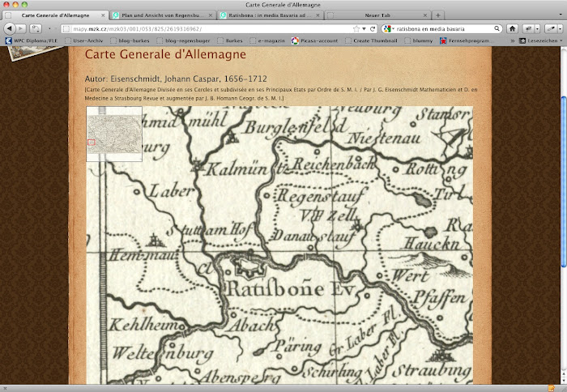Click the Picasa icon in bookmarks bar

tap(296, 40)
